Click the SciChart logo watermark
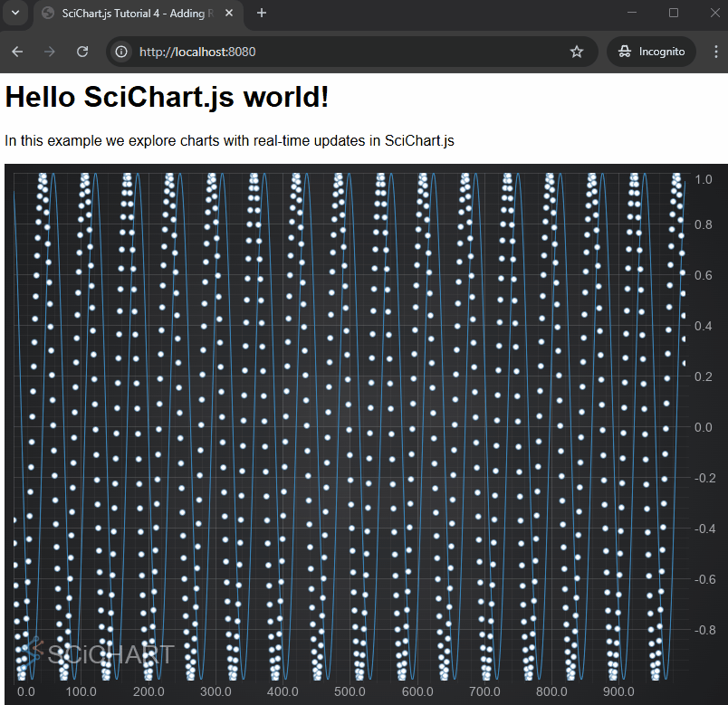 (x=100, y=652)
